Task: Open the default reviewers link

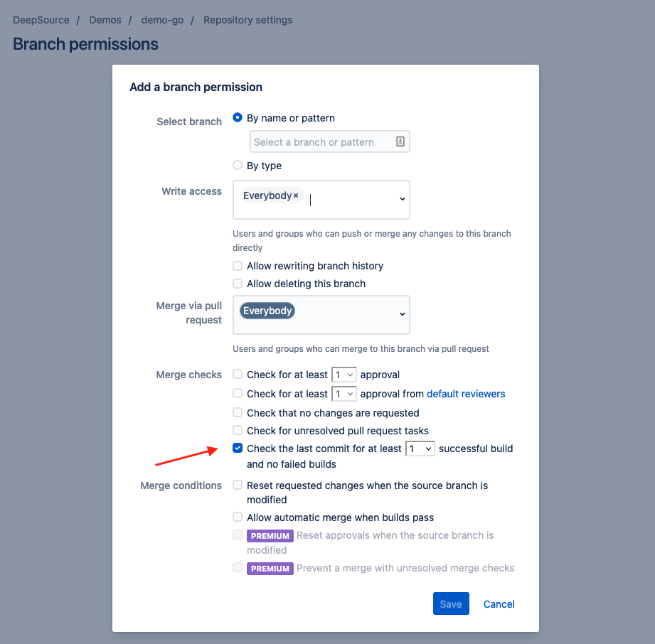Action: coord(466,394)
